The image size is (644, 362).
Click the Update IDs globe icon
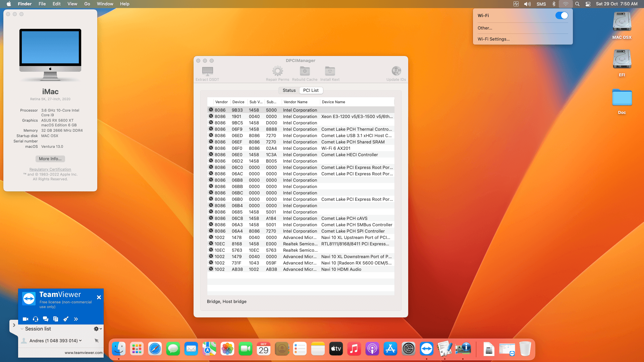tap(396, 71)
